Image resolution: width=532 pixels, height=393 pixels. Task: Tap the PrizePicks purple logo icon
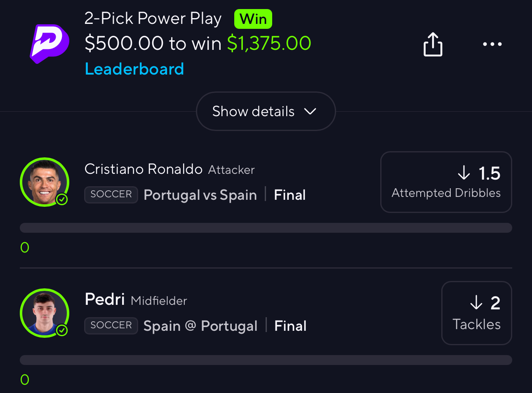point(49,44)
